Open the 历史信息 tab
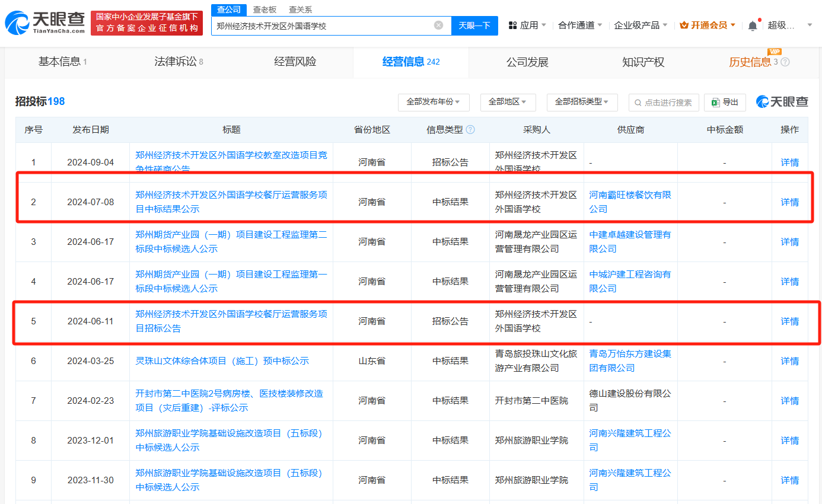Viewport: 822px width, 504px height. pyautogui.click(x=753, y=62)
